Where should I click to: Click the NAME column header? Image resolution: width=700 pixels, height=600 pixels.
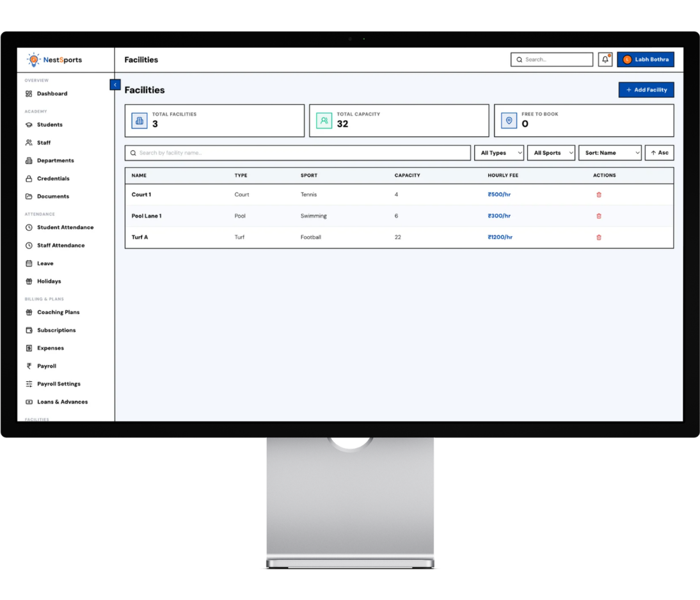(139, 175)
